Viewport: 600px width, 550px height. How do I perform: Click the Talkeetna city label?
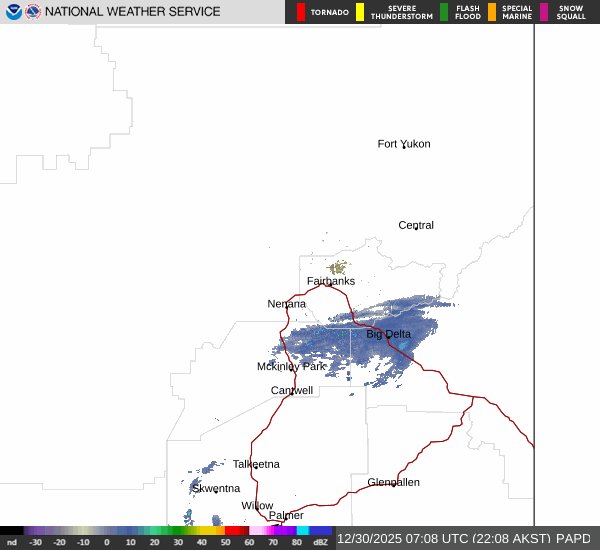pos(256,464)
